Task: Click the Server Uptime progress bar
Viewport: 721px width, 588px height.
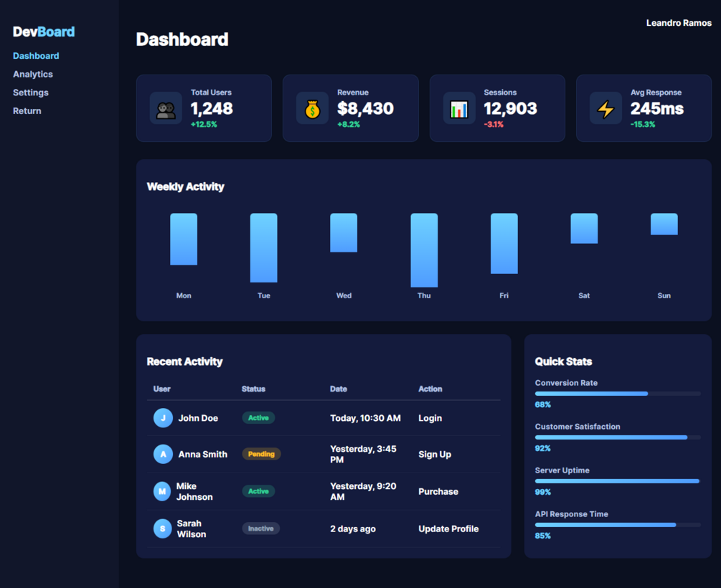Action: [x=618, y=481]
